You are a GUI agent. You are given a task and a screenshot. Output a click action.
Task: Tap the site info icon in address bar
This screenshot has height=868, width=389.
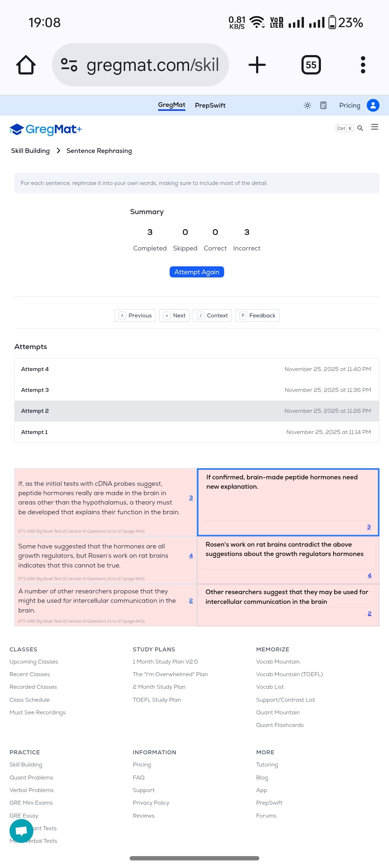(69, 65)
